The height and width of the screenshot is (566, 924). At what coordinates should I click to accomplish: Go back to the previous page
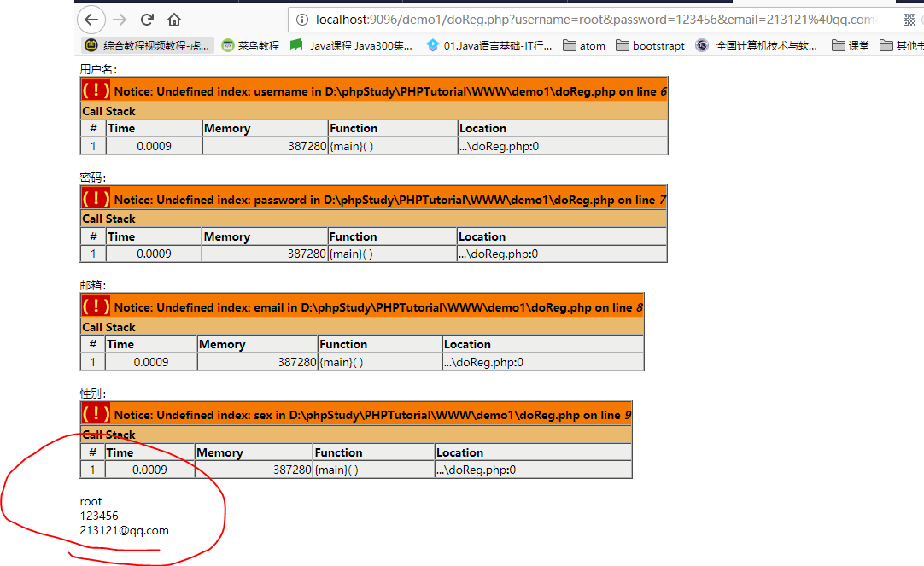(91, 20)
